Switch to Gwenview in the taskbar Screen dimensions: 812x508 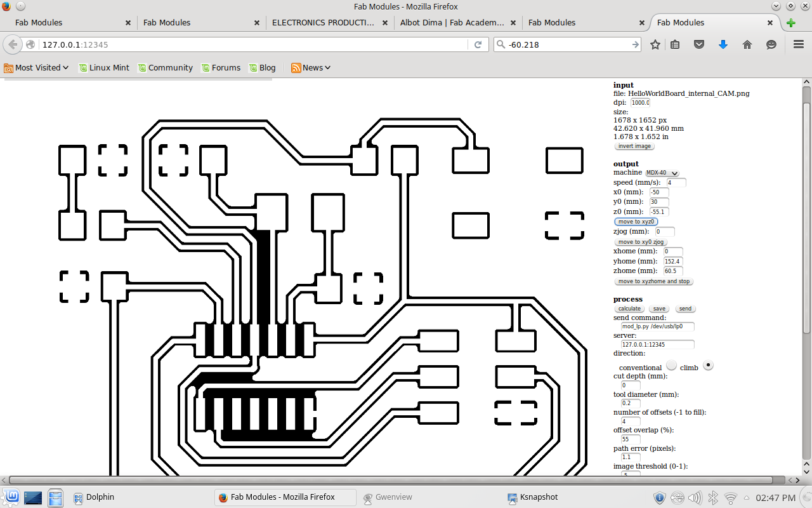(x=388, y=497)
